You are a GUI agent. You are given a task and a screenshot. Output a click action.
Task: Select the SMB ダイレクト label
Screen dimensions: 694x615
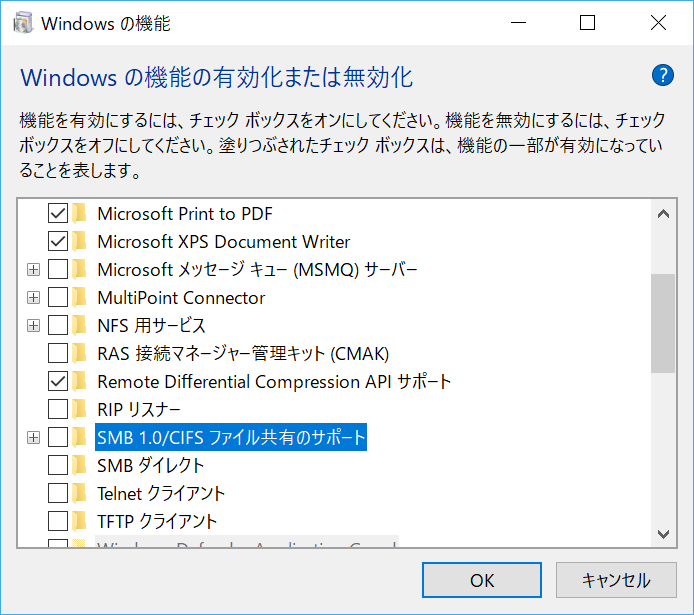click(x=150, y=466)
